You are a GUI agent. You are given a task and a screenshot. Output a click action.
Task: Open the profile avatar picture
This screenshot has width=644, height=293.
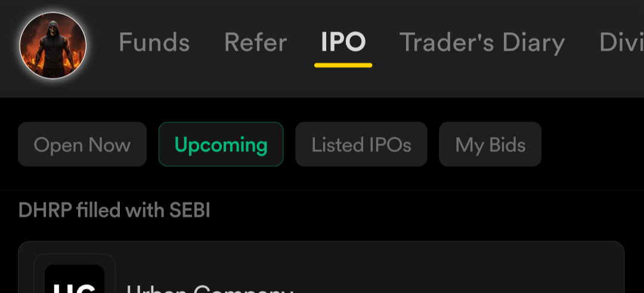53,45
